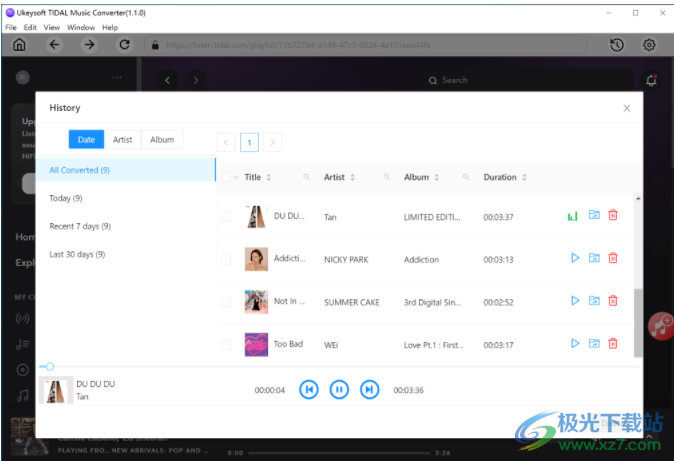Play the Not In track by SUMMER CAKE
The image size is (674, 461).
[x=575, y=301]
